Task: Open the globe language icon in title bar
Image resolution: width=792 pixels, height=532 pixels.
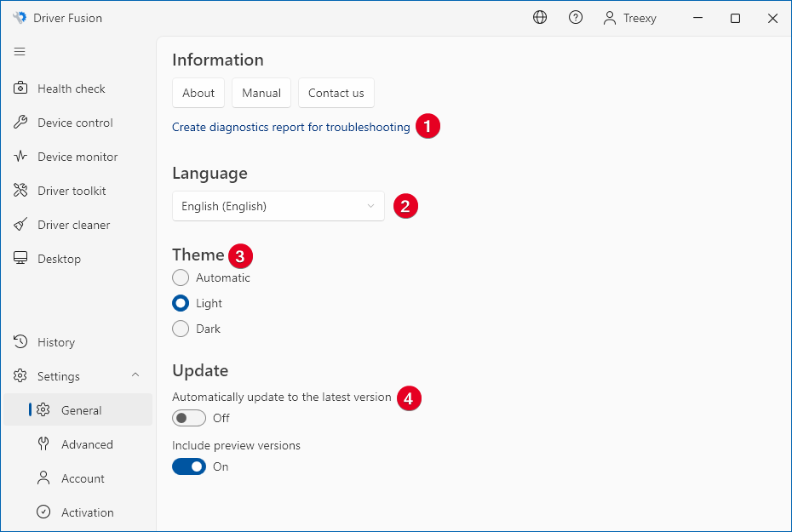Action: click(540, 18)
